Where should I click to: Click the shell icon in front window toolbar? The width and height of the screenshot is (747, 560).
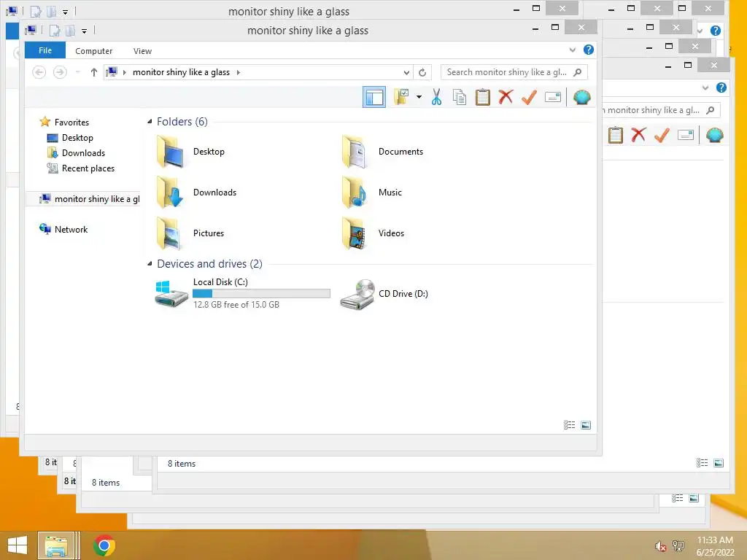(x=581, y=97)
